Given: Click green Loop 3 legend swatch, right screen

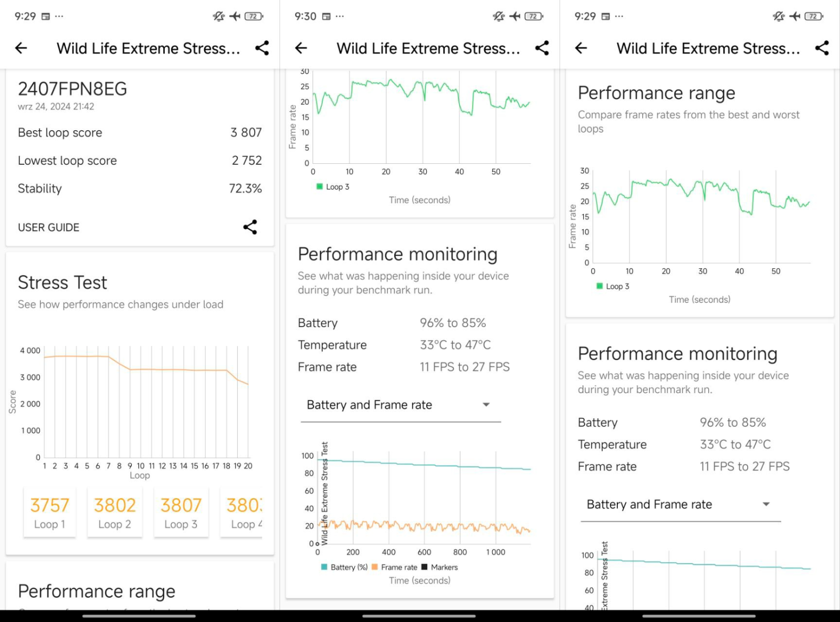Looking at the screenshot, I should 600,286.
